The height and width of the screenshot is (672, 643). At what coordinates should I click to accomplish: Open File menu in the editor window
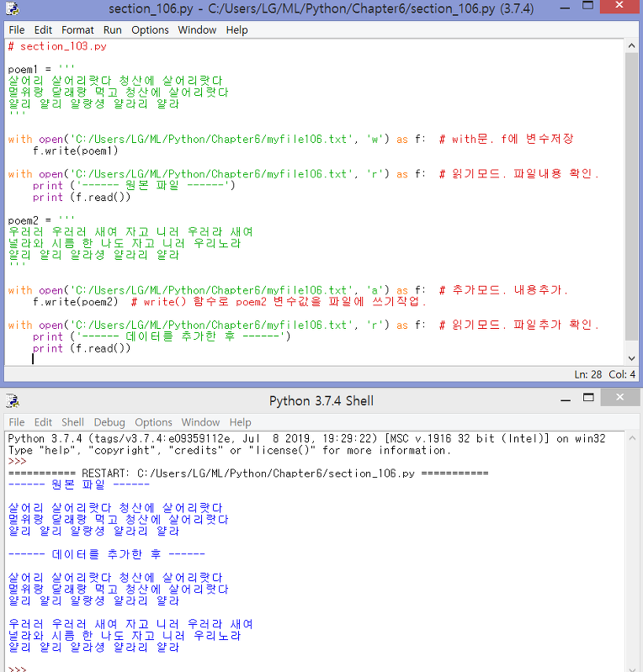17,30
